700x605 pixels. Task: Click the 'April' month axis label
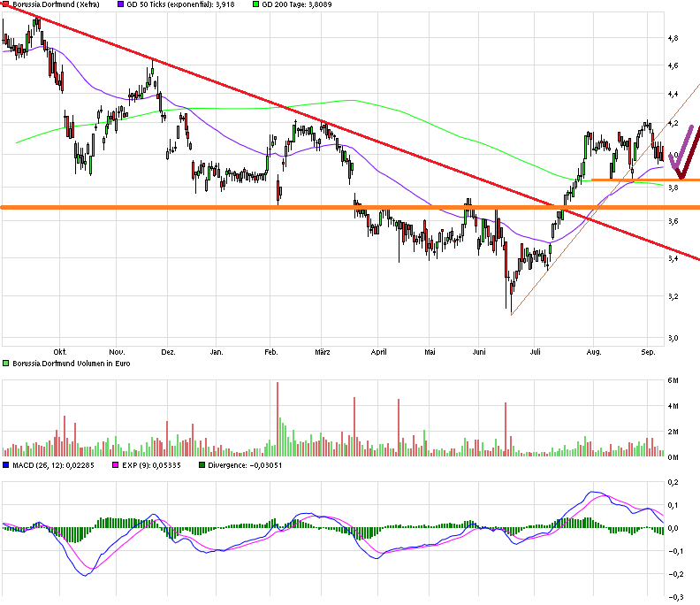click(378, 352)
